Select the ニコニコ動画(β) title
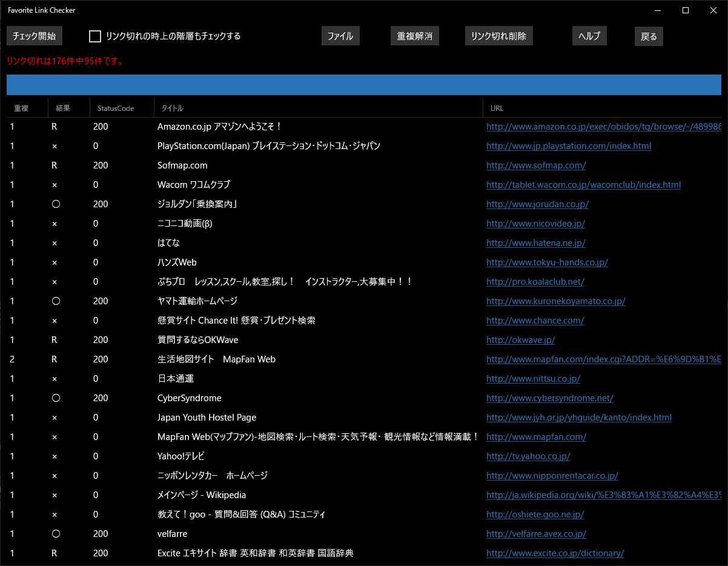The width and height of the screenshot is (728, 566). (x=185, y=224)
